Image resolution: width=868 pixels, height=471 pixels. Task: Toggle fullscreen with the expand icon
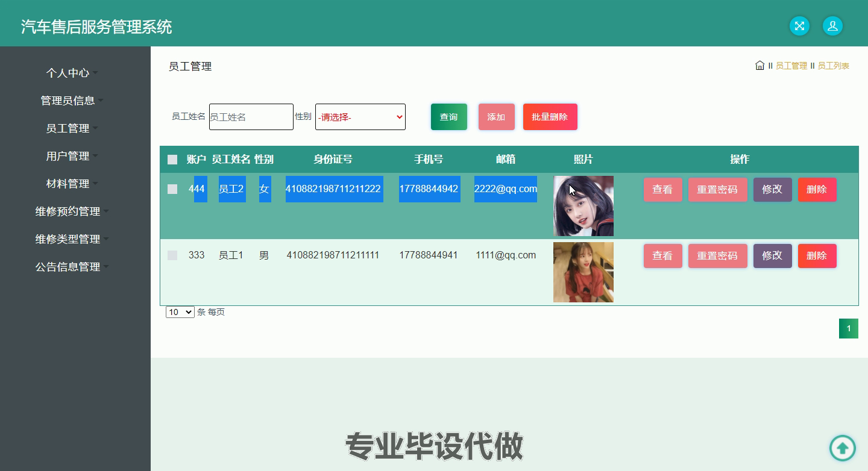799,26
